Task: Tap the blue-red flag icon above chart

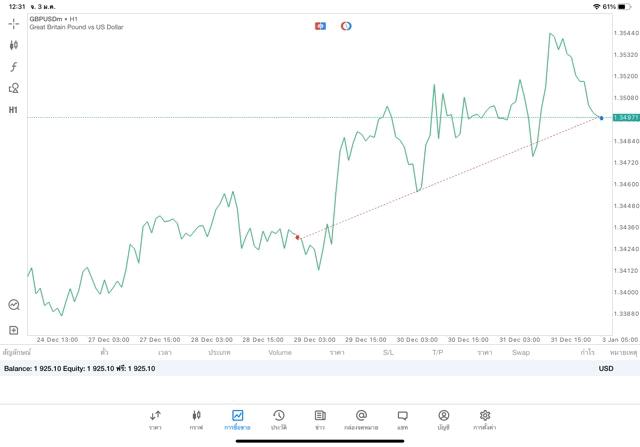Action: (320, 25)
